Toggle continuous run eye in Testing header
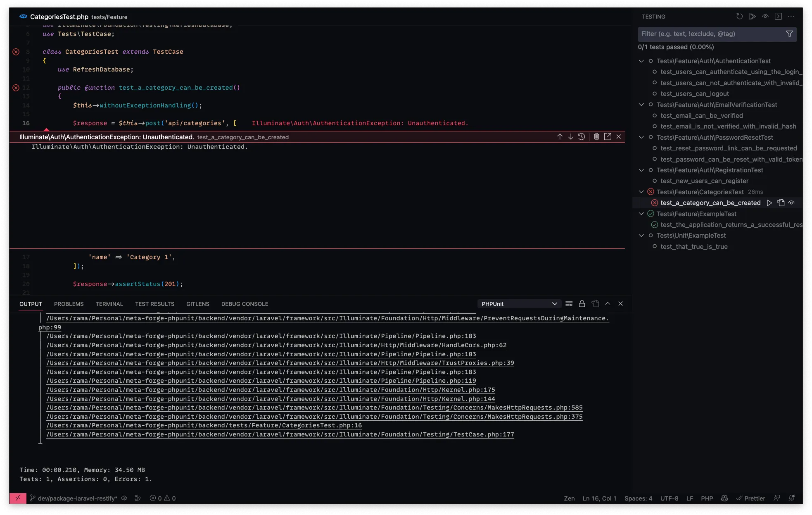812x515 pixels. [x=765, y=17]
